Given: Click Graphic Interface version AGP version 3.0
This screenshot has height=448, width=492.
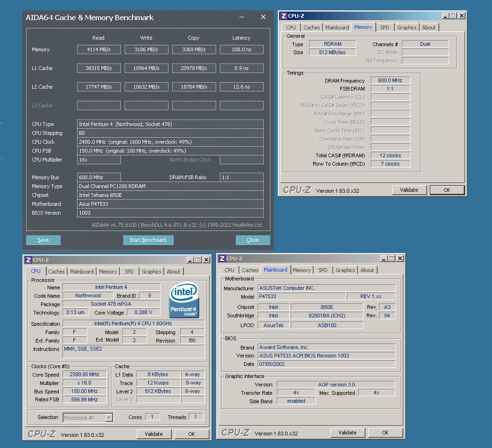Looking at the screenshot, I should point(336,385).
